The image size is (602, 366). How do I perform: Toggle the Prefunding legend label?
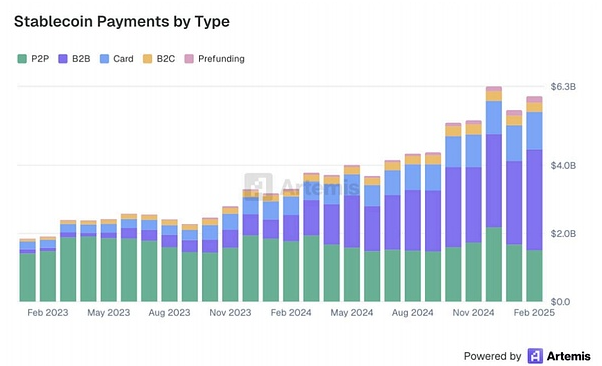221,59
